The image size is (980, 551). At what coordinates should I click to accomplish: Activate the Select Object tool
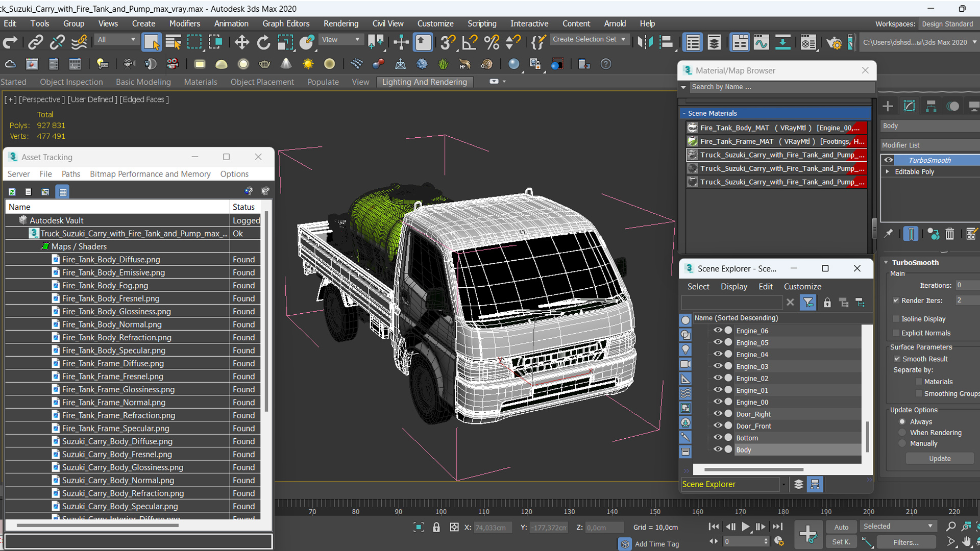point(152,42)
